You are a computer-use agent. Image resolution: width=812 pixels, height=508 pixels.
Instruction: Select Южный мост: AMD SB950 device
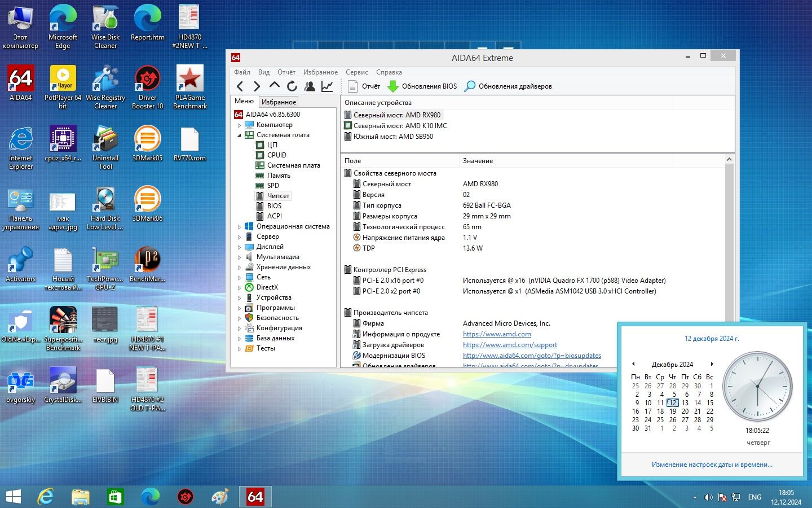click(x=394, y=137)
